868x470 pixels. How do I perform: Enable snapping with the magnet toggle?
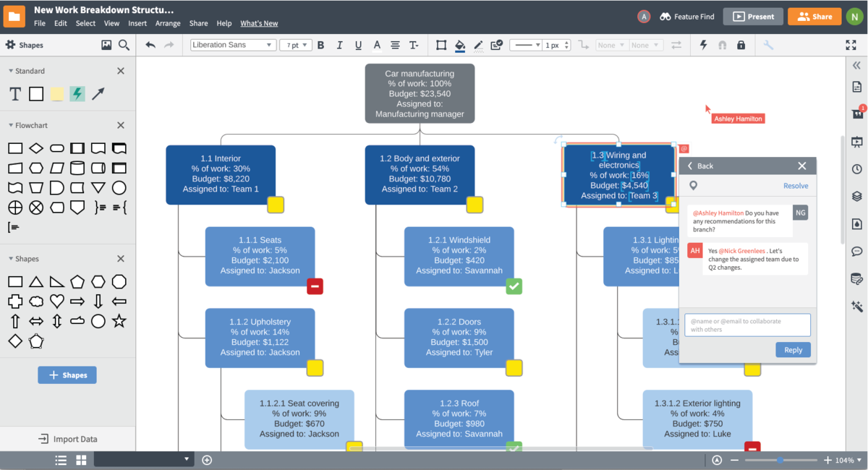tap(723, 45)
